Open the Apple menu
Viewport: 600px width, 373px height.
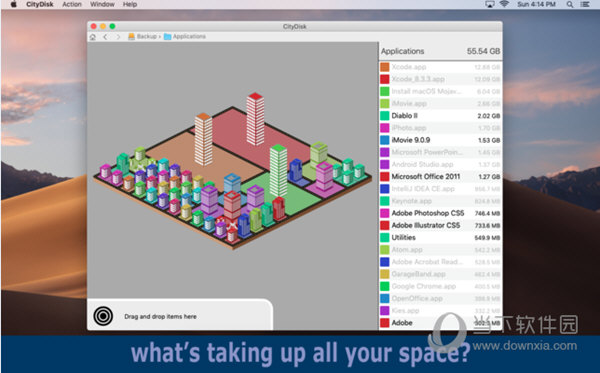click(13, 4)
